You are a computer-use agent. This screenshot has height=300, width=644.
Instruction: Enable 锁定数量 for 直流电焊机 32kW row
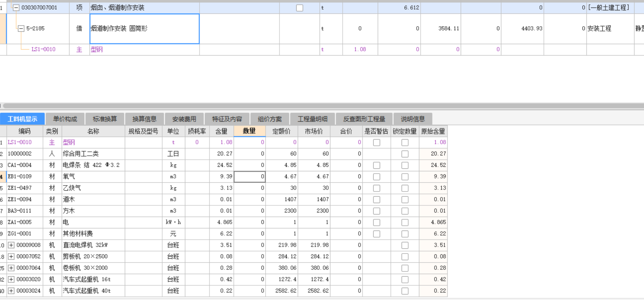tap(405, 245)
